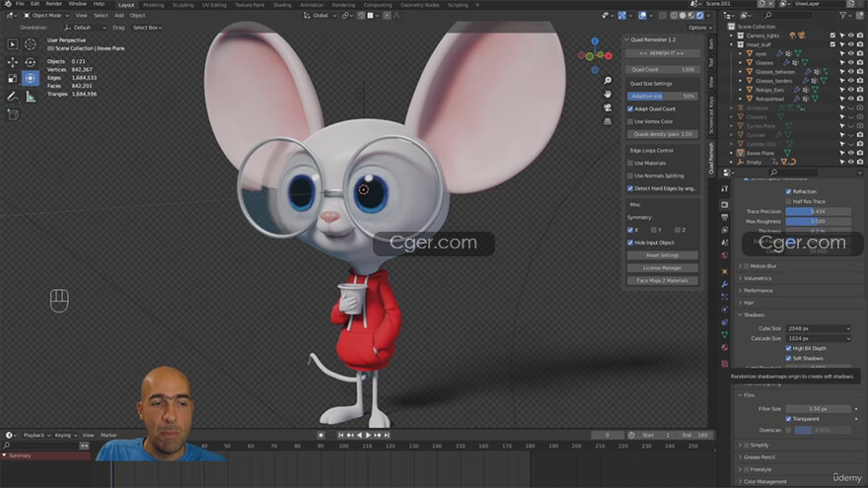Switch to the Shading workspace tab
The image size is (868, 488).
(x=282, y=5)
